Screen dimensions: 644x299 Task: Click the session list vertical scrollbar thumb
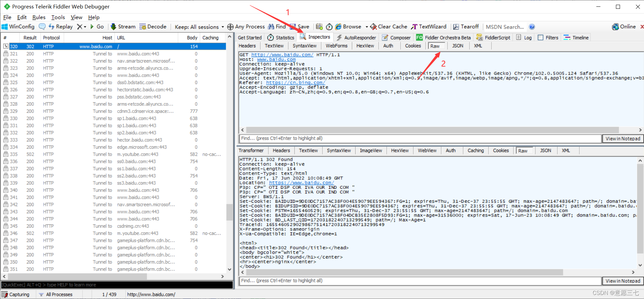[229, 212]
